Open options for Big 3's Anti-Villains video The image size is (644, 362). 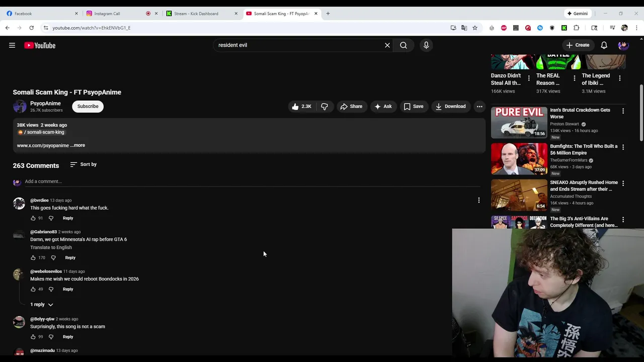click(623, 220)
